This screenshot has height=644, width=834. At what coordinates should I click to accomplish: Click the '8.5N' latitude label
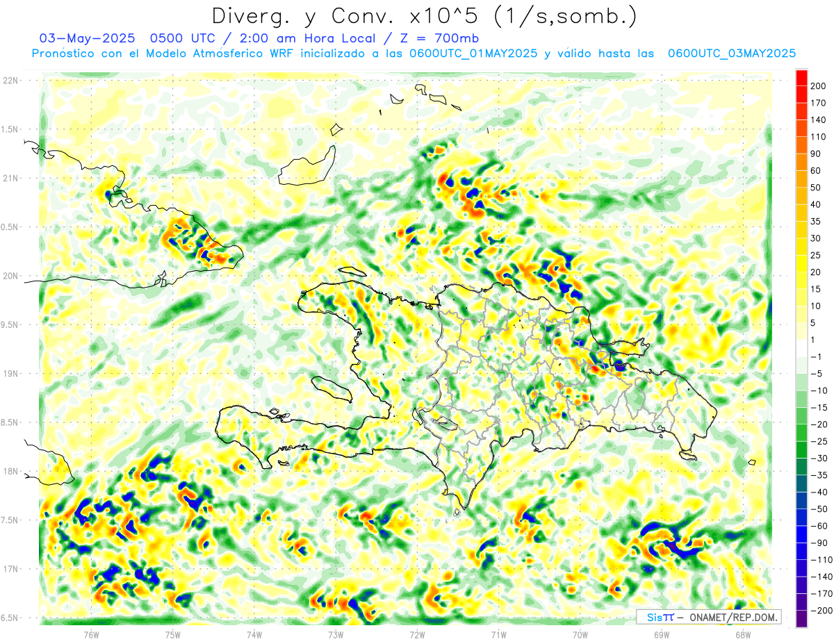(x=10, y=422)
